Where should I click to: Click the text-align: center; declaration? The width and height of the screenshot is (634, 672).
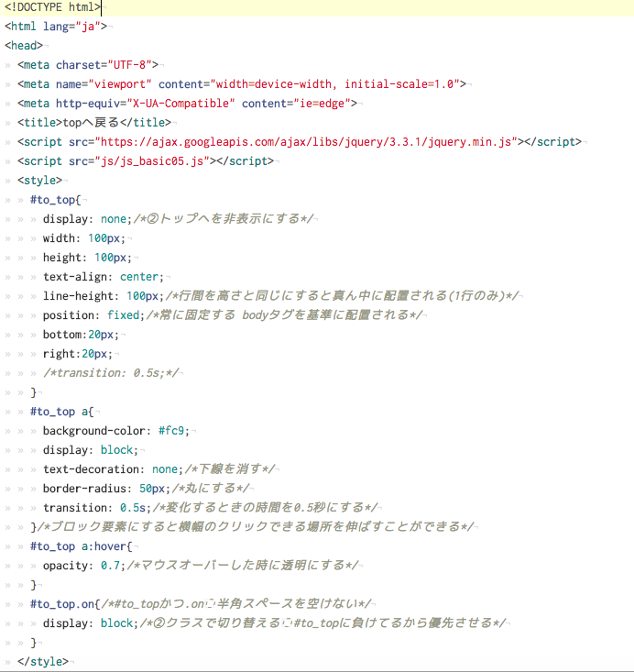tap(104, 277)
